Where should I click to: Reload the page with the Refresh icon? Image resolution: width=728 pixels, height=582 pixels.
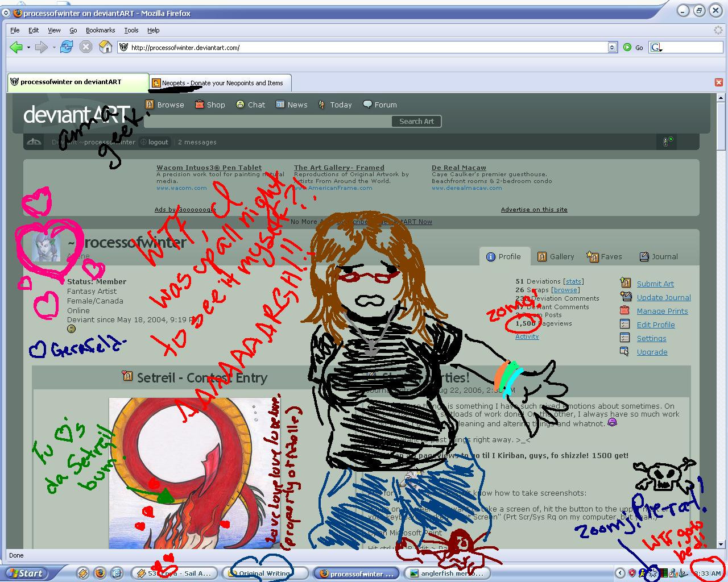pos(67,47)
